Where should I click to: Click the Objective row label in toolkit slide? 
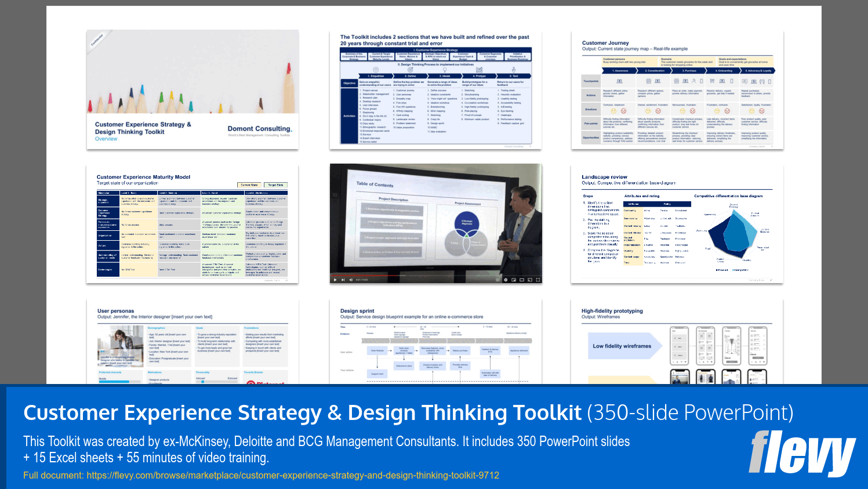click(x=349, y=83)
